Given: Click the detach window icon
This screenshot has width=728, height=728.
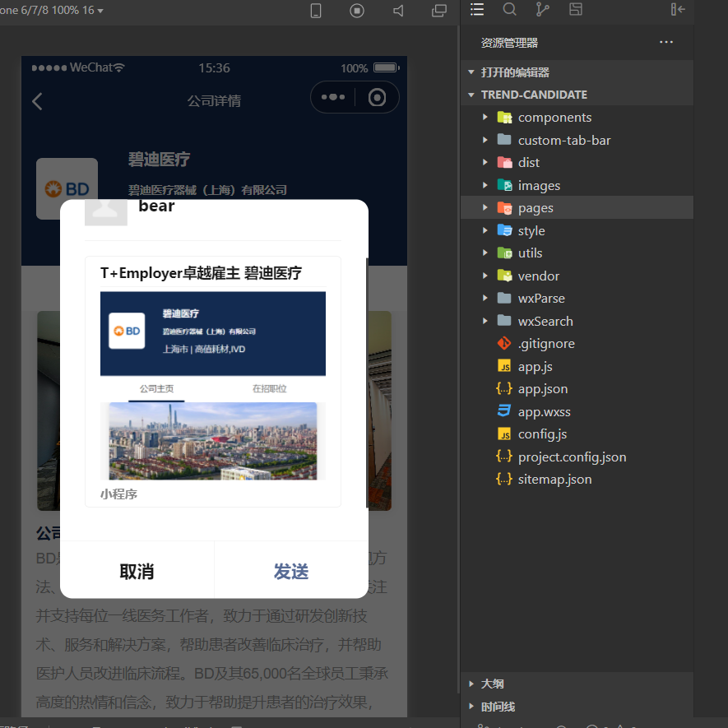Looking at the screenshot, I should [438, 10].
